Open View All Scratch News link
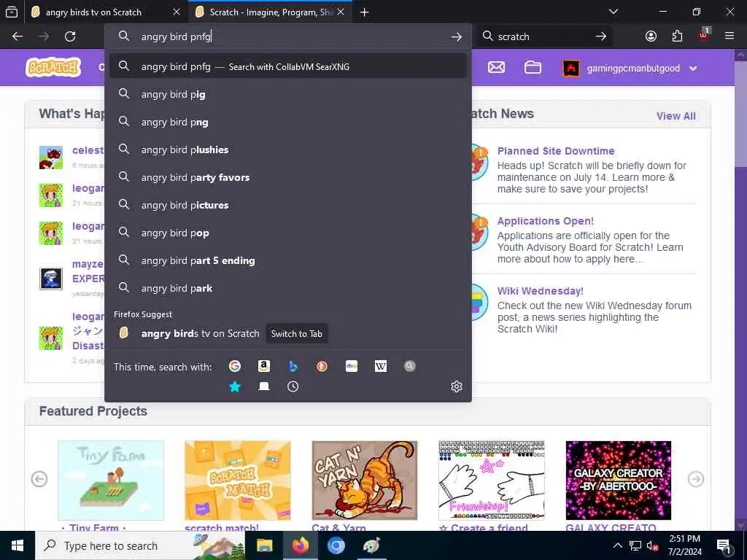Viewport: 747px width, 560px height. pos(676,116)
